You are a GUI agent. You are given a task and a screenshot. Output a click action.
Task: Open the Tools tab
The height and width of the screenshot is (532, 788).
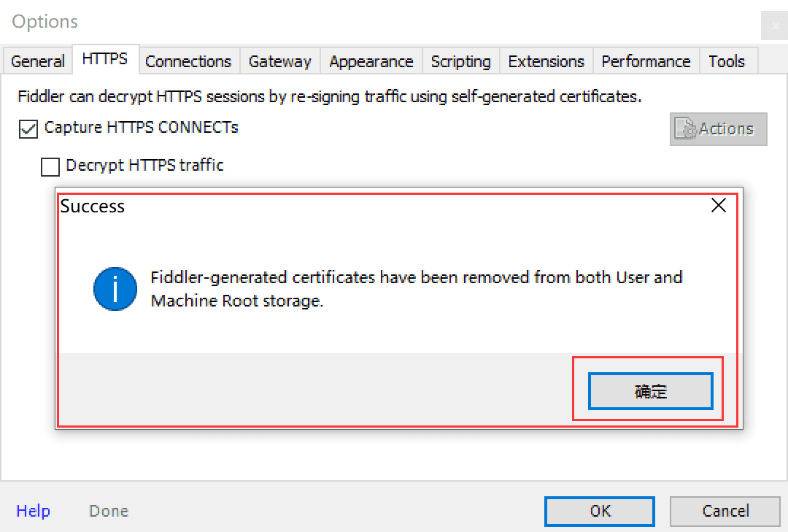point(727,61)
